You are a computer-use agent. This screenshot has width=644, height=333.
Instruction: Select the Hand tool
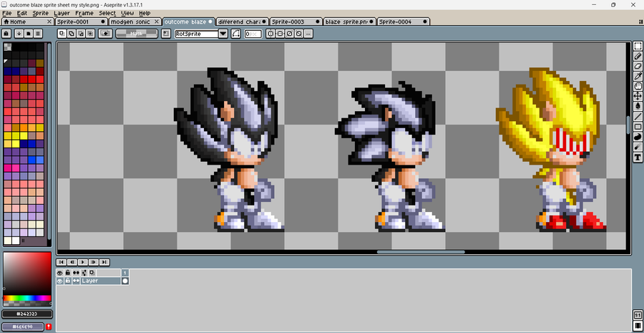(638, 87)
